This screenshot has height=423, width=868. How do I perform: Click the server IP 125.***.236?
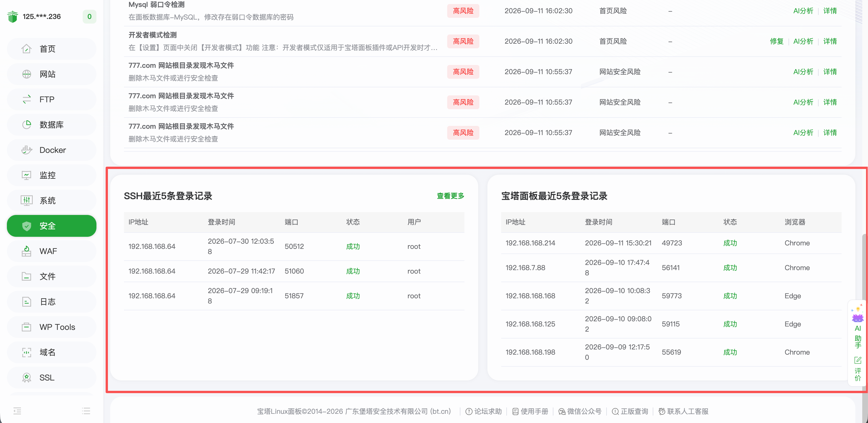tap(42, 17)
